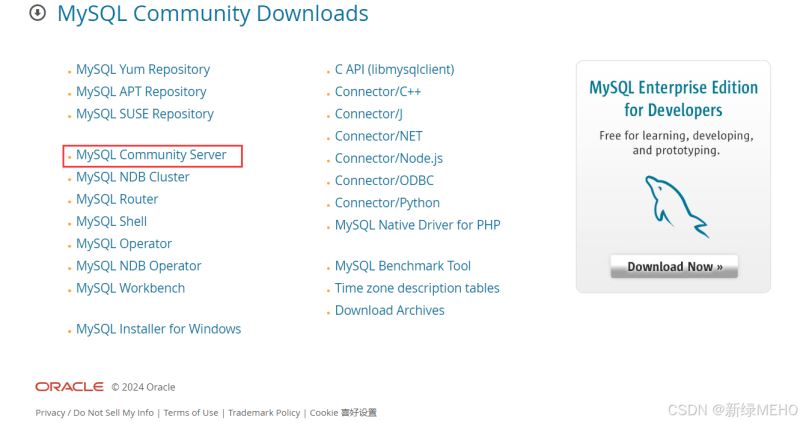Screen dimensions: 800x423
Task: Open Connector/J link
Action: [x=369, y=114]
